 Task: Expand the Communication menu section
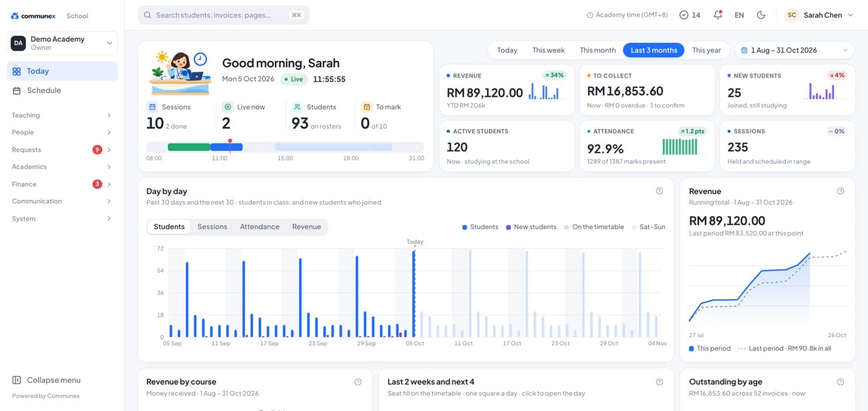(x=62, y=201)
